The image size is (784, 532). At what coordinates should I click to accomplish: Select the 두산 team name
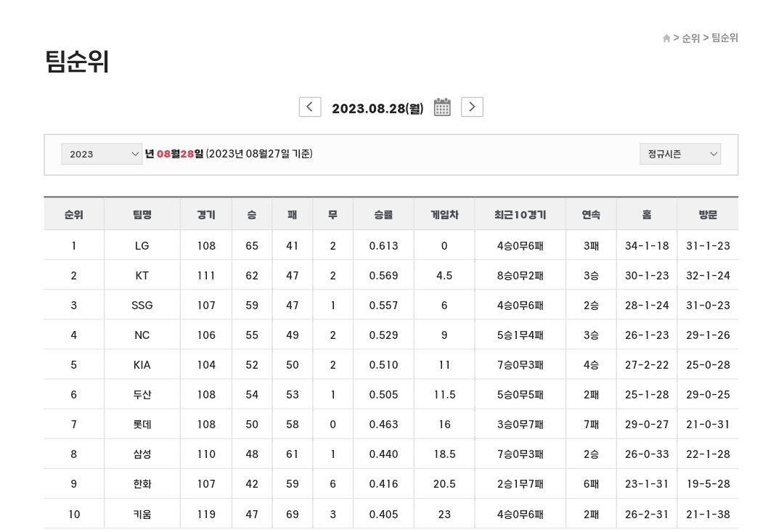point(142,395)
